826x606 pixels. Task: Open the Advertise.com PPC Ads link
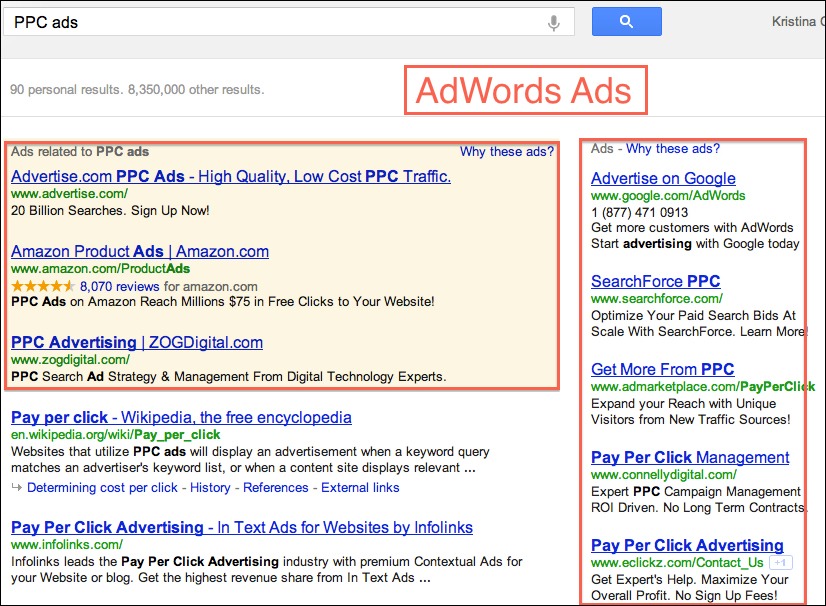[230, 177]
